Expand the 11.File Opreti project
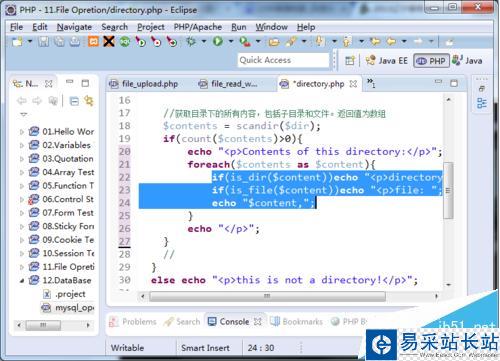This screenshot has height=361, width=500. (x=22, y=267)
